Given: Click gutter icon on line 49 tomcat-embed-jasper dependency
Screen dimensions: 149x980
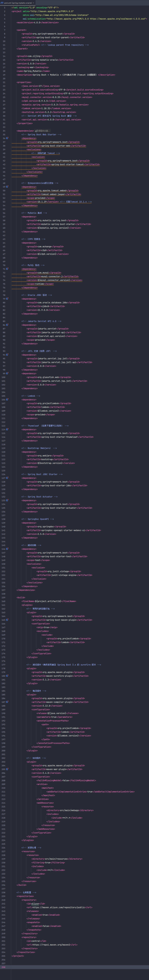Looking at the screenshot, I should [7, 187].
